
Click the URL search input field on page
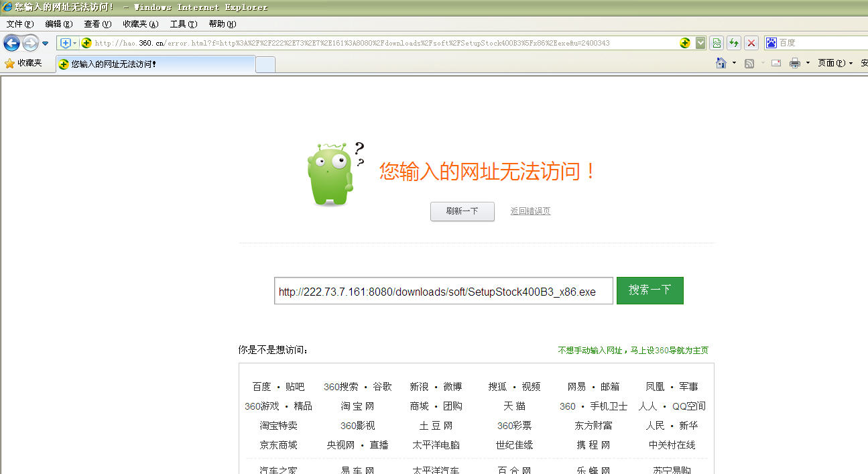[443, 291]
